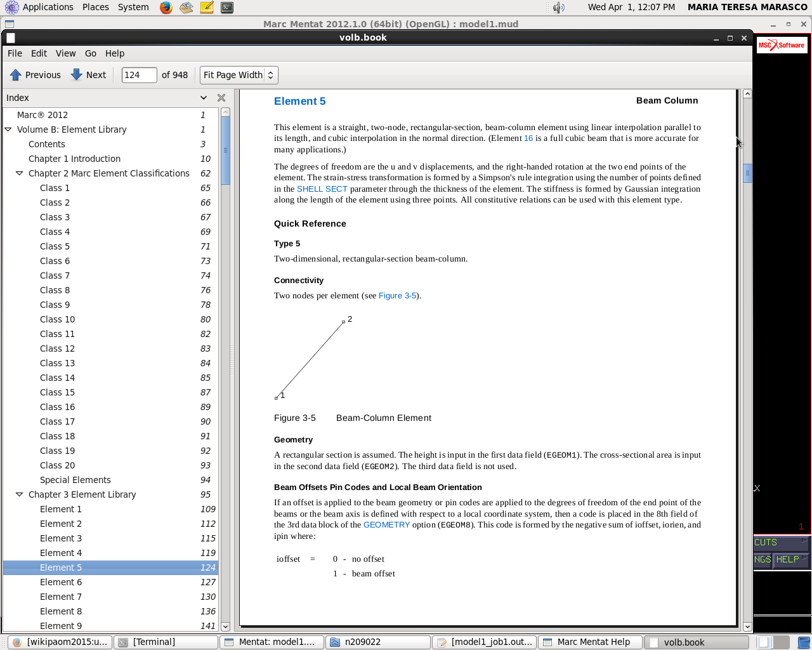Click the NGS button in Mentat
This screenshot has width=812, height=650.
click(x=763, y=560)
